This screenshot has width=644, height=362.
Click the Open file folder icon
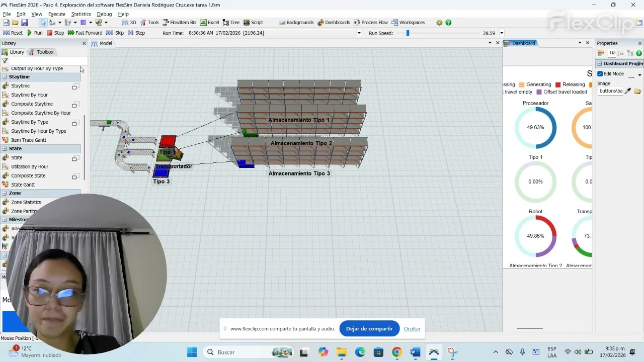point(15,23)
